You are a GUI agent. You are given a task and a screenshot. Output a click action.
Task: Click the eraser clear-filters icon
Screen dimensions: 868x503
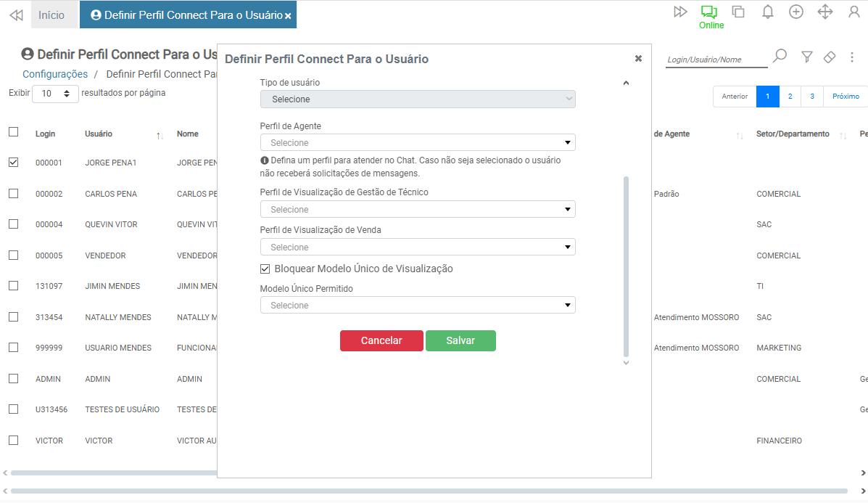(830, 57)
